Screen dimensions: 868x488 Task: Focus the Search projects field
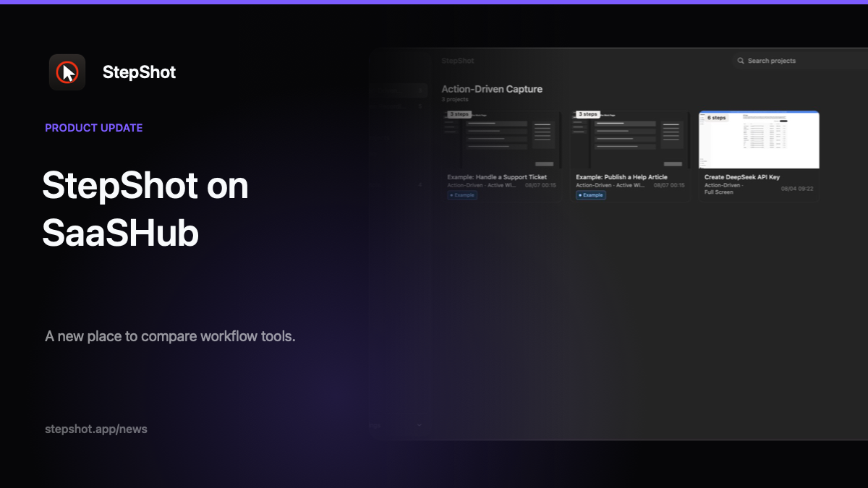point(799,61)
